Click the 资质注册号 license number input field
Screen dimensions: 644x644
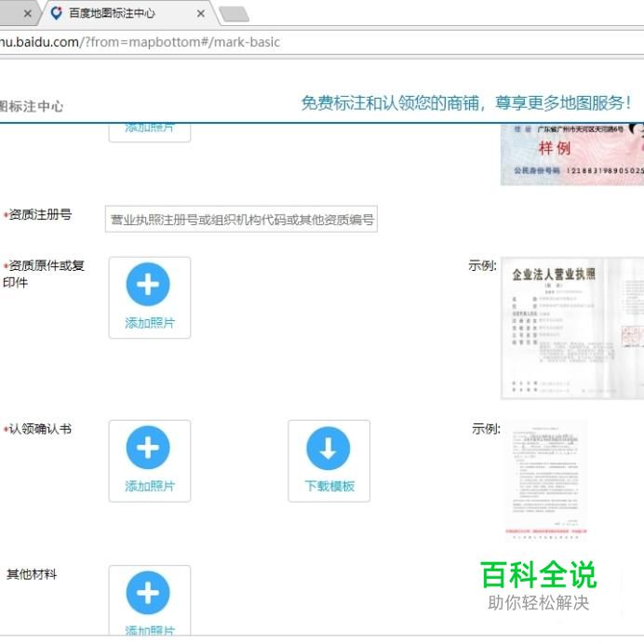241,219
